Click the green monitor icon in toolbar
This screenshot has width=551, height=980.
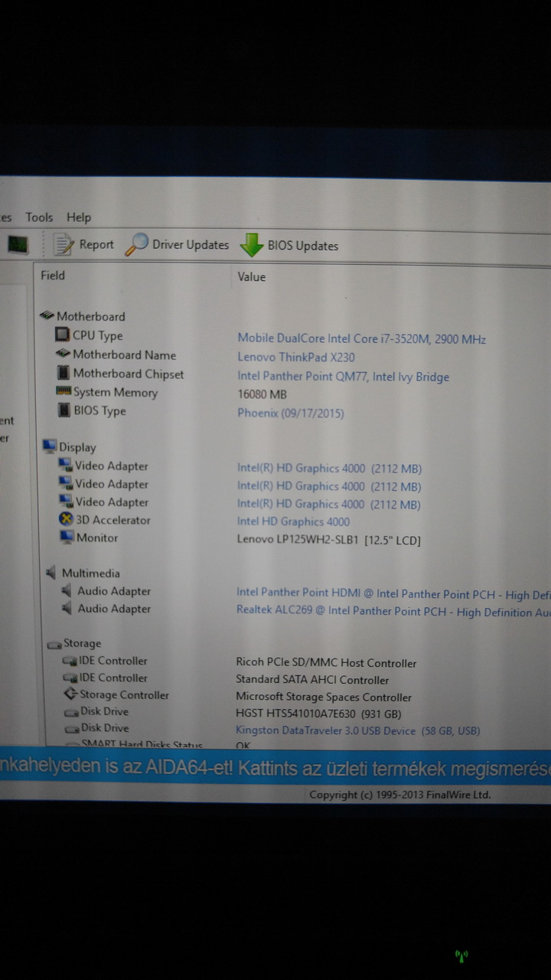tap(18, 244)
